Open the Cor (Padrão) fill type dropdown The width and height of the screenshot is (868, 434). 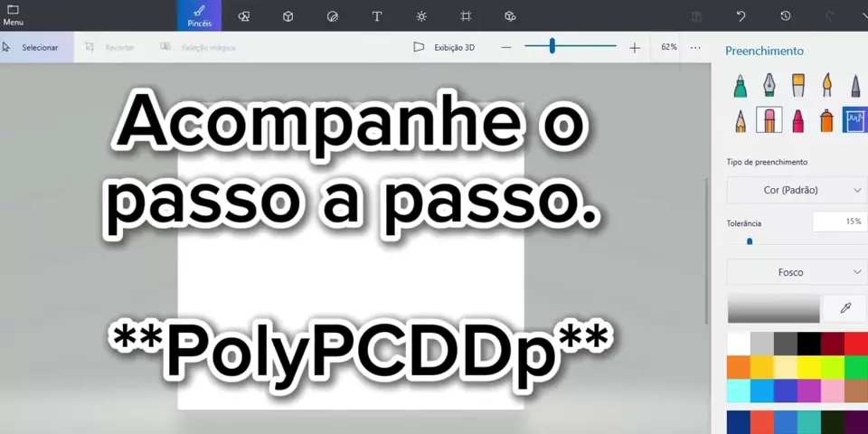click(x=797, y=190)
